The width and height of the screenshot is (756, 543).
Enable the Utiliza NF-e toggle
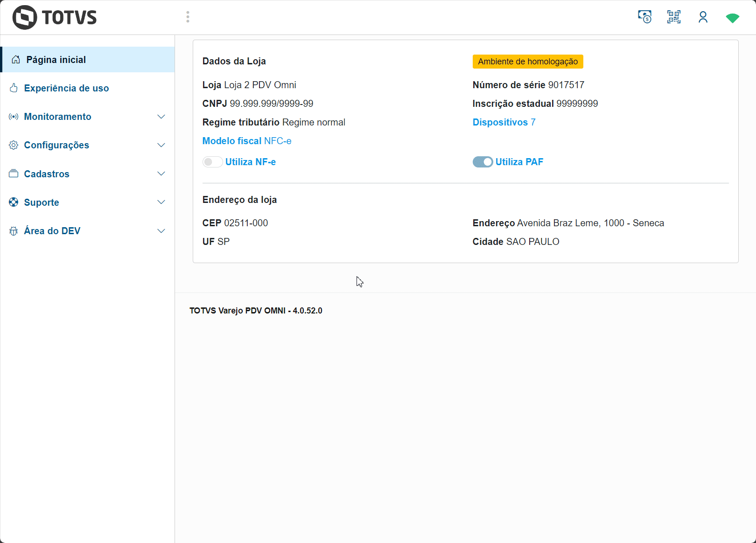coord(212,162)
